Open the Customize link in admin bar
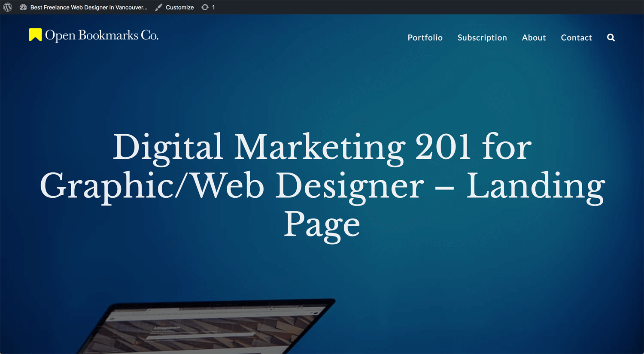The image size is (644, 354). pyautogui.click(x=179, y=7)
